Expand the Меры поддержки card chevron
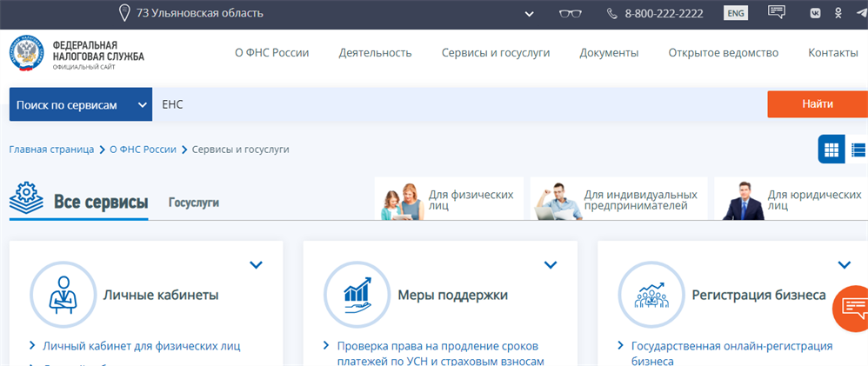The height and width of the screenshot is (366, 868). (x=551, y=265)
